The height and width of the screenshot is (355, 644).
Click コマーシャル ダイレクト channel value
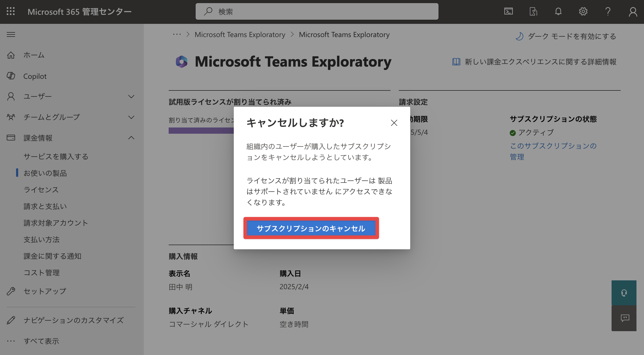pyautogui.click(x=209, y=324)
